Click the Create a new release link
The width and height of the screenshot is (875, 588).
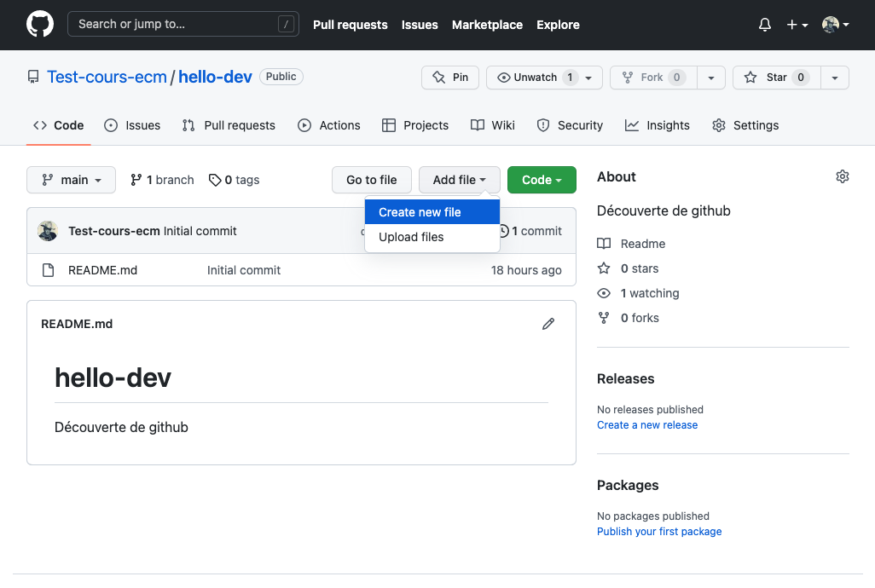[x=647, y=425]
